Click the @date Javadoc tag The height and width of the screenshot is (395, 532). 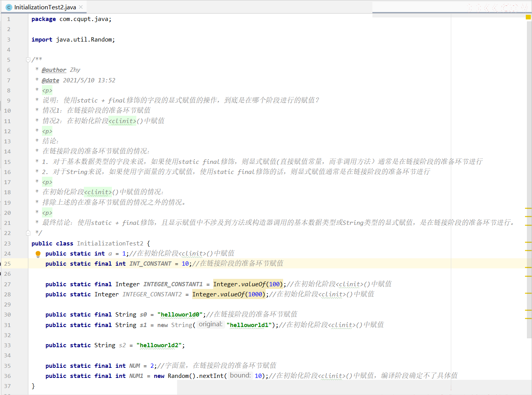tap(50, 80)
